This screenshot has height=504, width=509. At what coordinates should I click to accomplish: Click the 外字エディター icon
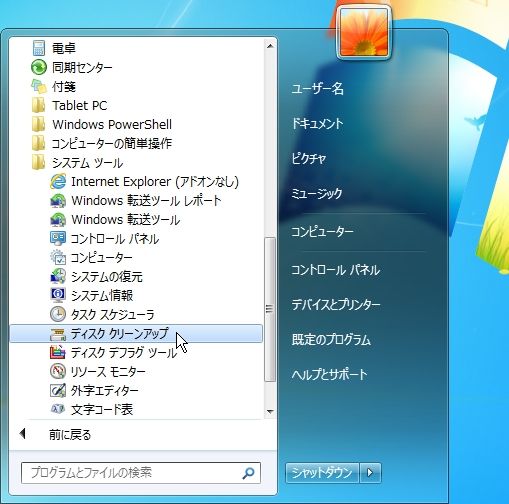pyautogui.click(x=58, y=390)
